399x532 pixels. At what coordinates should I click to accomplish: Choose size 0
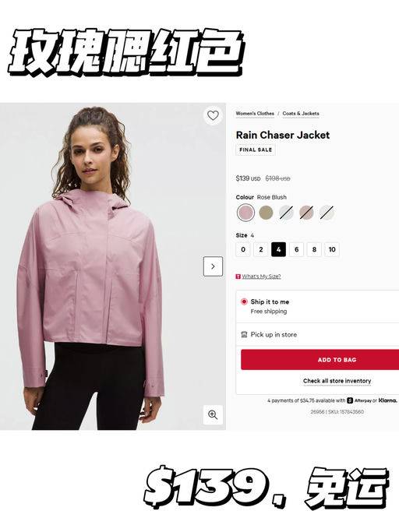[243, 249]
